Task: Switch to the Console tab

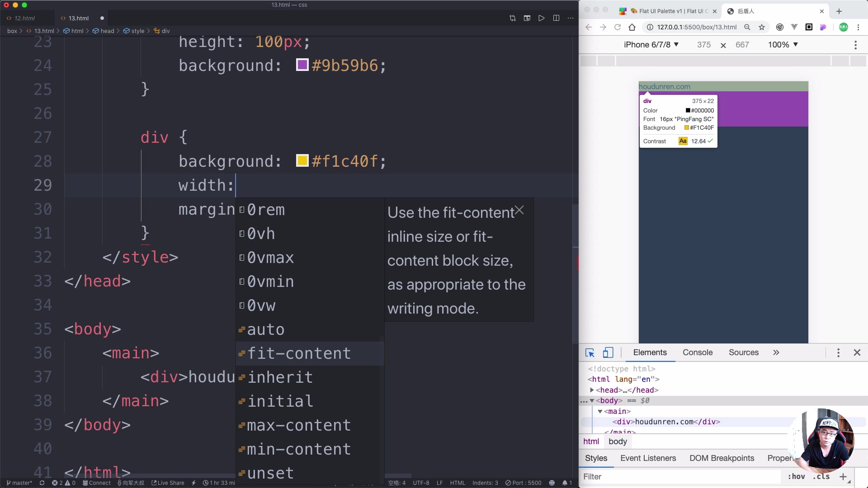Action: pyautogui.click(x=697, y=352)
